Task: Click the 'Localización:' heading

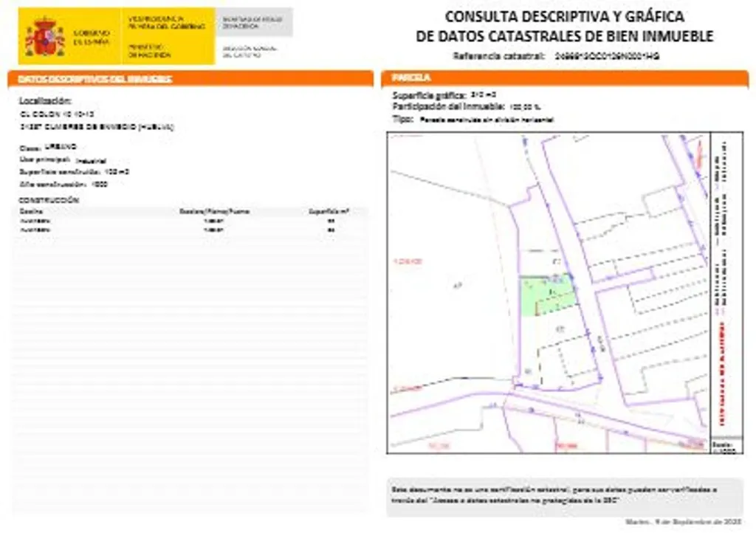Action: (x=45, y=100)
